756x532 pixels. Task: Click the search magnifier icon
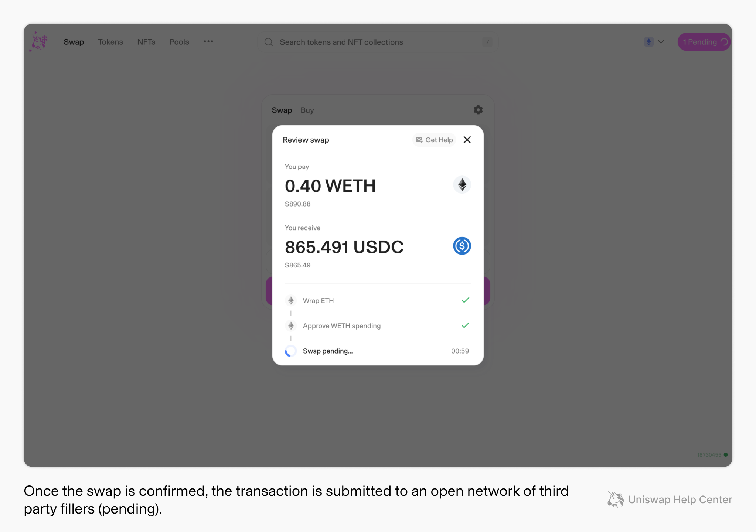point(269,42)
